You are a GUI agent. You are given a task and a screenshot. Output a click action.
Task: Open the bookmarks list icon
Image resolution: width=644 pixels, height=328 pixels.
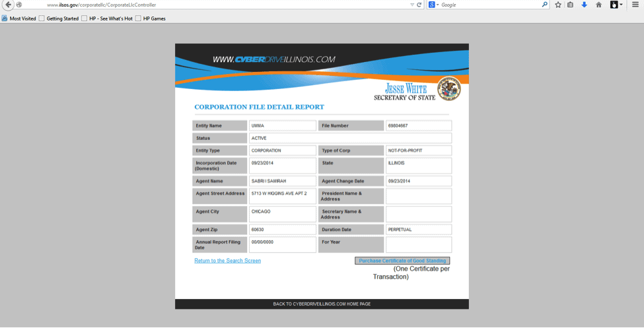pyautogui.click(x=570, y=5)
